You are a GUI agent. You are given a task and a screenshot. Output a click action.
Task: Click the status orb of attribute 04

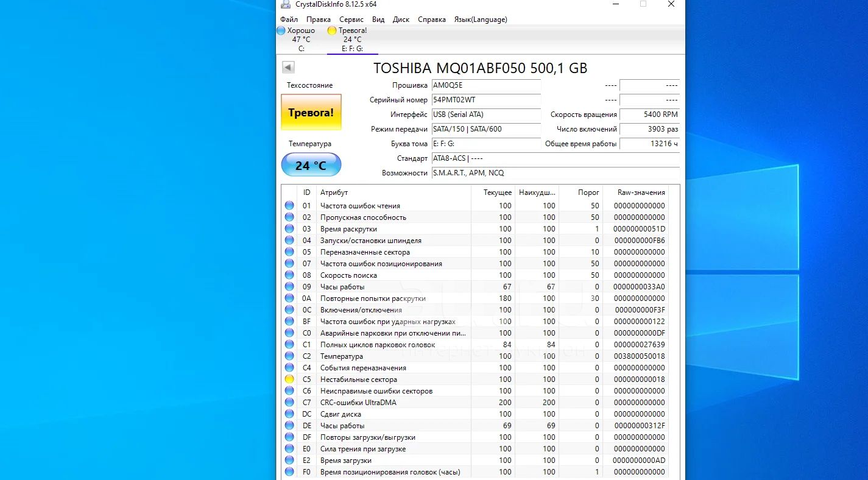tap(289, 240)
